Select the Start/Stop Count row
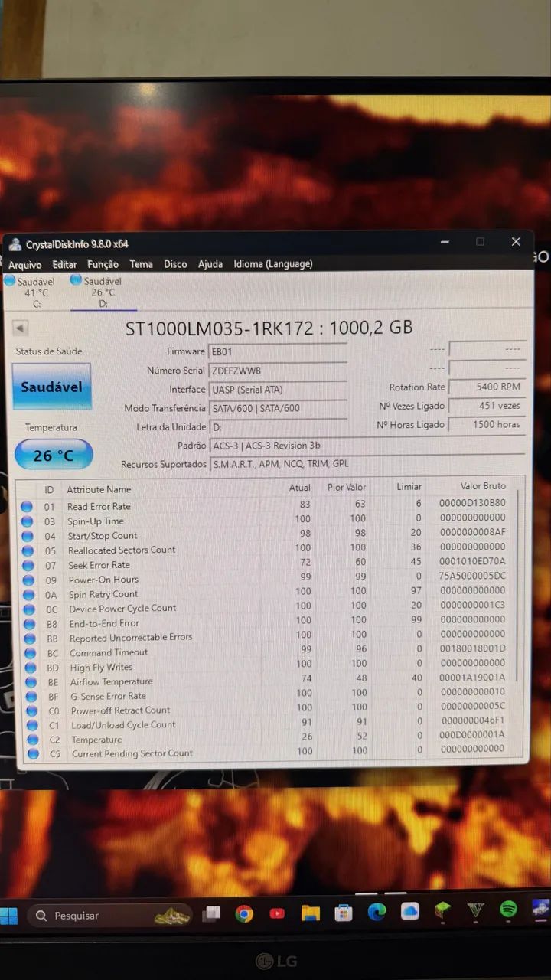Image resolution: width=551 pixels, height=980 pixels. coord(265,535)
